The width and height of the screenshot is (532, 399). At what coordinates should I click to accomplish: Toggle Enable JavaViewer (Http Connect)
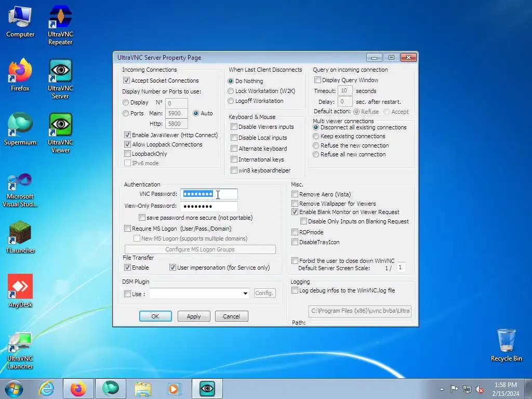(128, 135)
